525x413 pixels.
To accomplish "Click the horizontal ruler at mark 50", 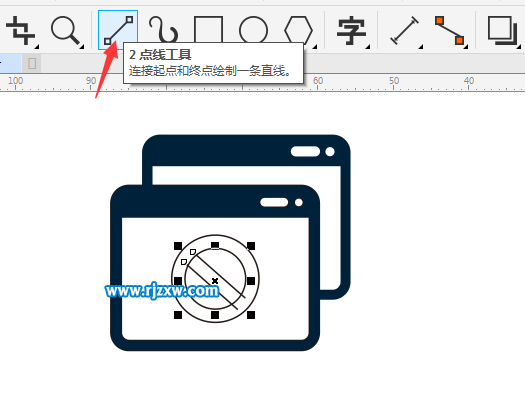I will [394, 83].
